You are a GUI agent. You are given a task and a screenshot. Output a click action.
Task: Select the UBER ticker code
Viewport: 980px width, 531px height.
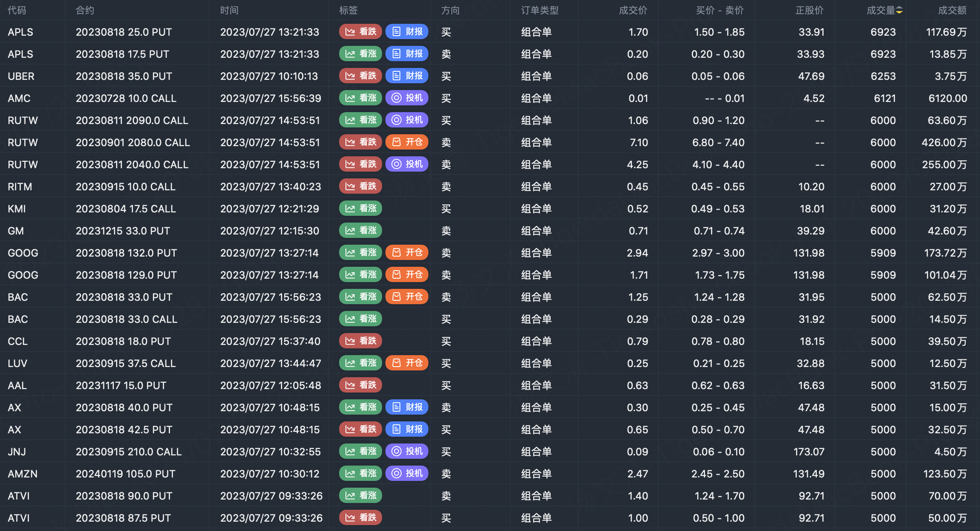click(x=21, y=76)
